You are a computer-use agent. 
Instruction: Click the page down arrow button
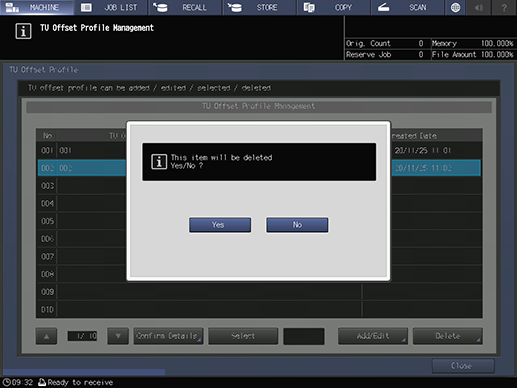118,336
